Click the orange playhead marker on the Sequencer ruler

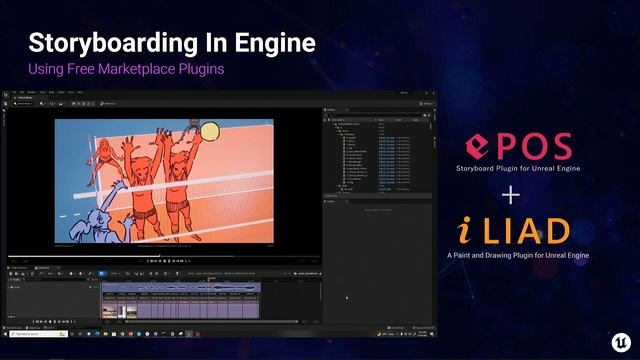pos(209,280)
